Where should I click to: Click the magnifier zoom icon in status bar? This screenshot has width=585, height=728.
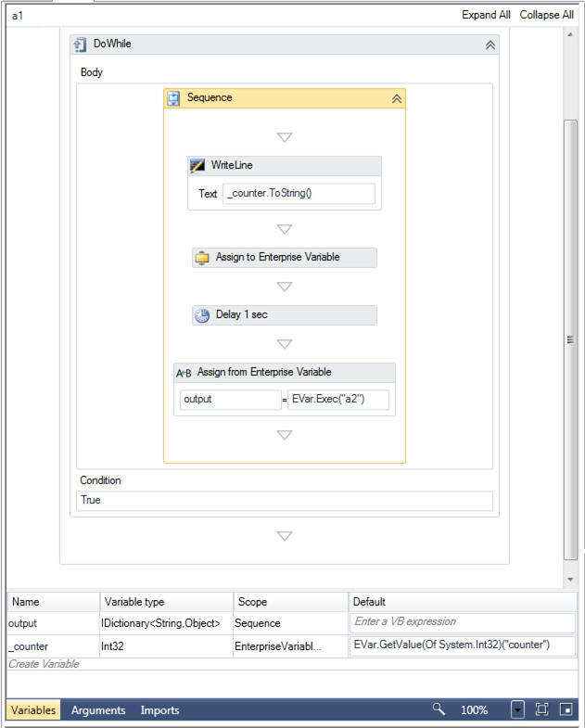[x=439, y=709]
